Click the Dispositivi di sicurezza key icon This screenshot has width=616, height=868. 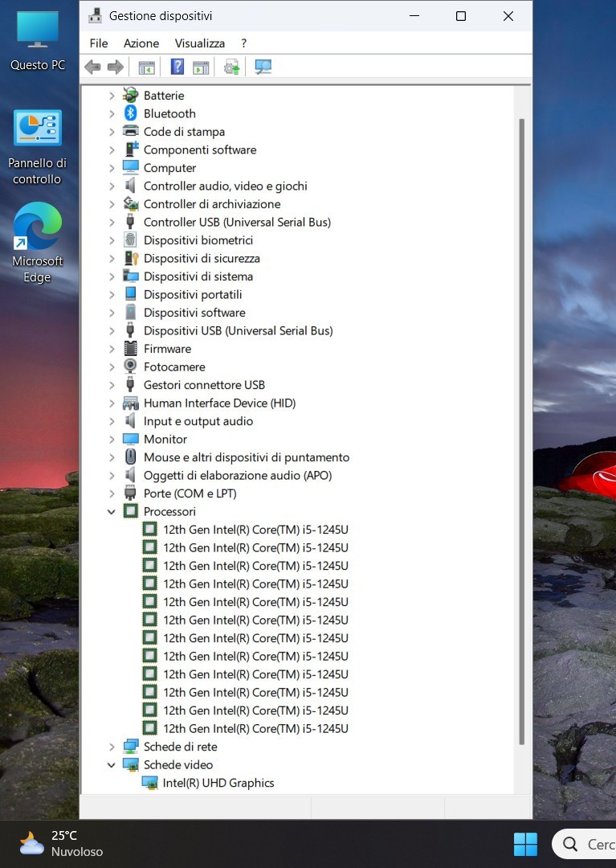click(130, 258)
